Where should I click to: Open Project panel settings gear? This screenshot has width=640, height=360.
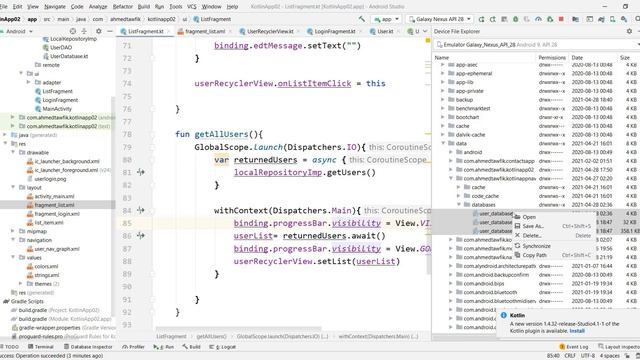coord(98,31)
